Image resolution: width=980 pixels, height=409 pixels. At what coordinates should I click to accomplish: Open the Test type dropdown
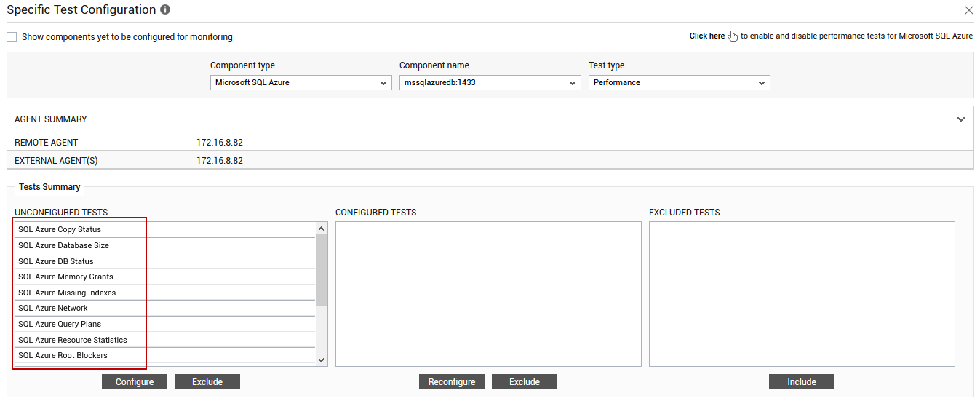[x=679, y=83]
